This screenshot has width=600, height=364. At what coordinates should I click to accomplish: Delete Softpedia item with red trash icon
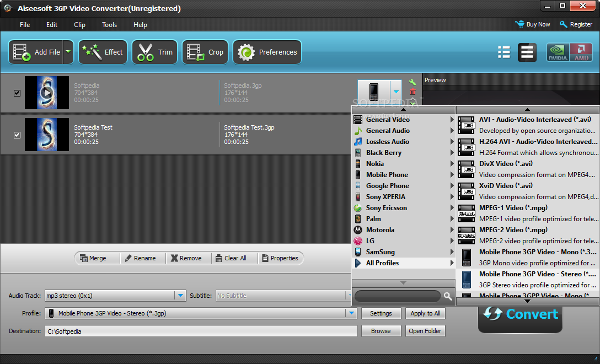pos(413,92)
